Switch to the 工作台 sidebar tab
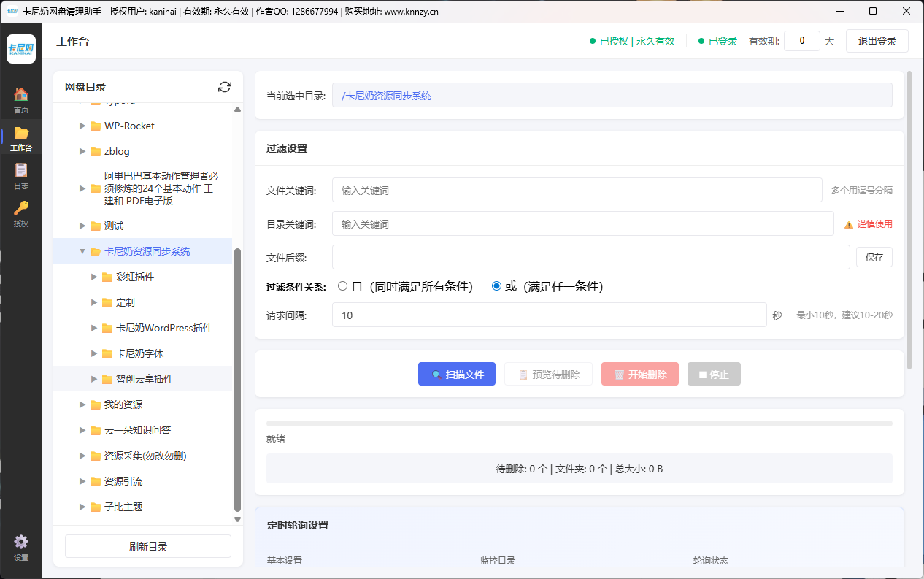This screenshot has height=579, width=924. click(x=21, y=138)
